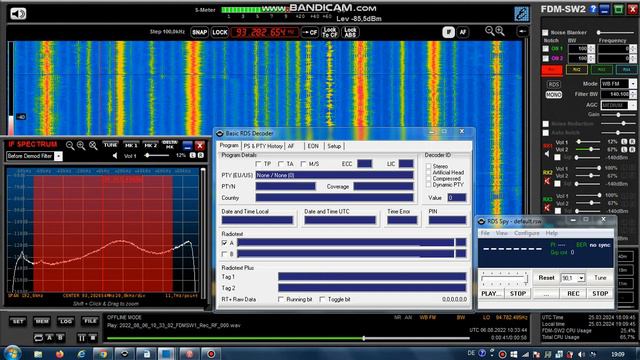Switch to the AF tab in RDS Decoder
This screenshot has width=640, height=360.
[x=291, y=146]
